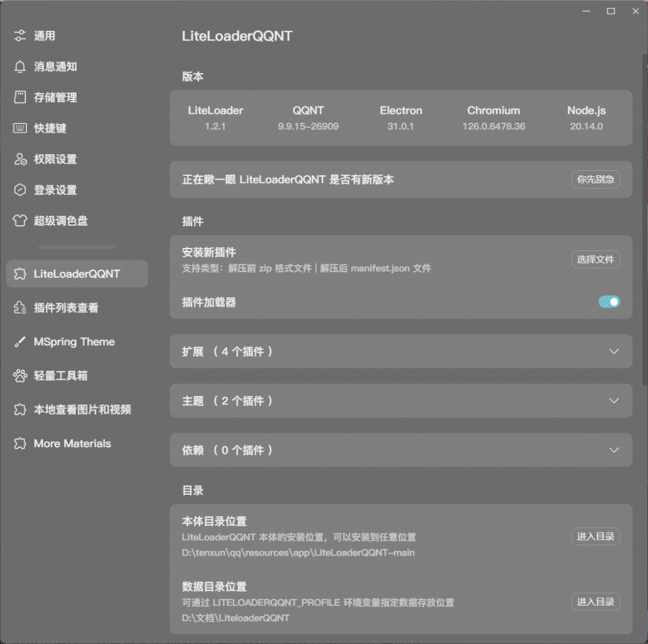Click the puzzle icon for More Materials
648x644 pixels.
coord(20,443)
